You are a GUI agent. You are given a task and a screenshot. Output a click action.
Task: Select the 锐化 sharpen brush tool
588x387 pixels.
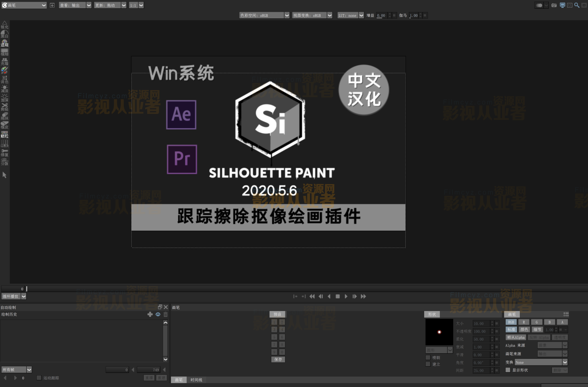pos(4,25)
